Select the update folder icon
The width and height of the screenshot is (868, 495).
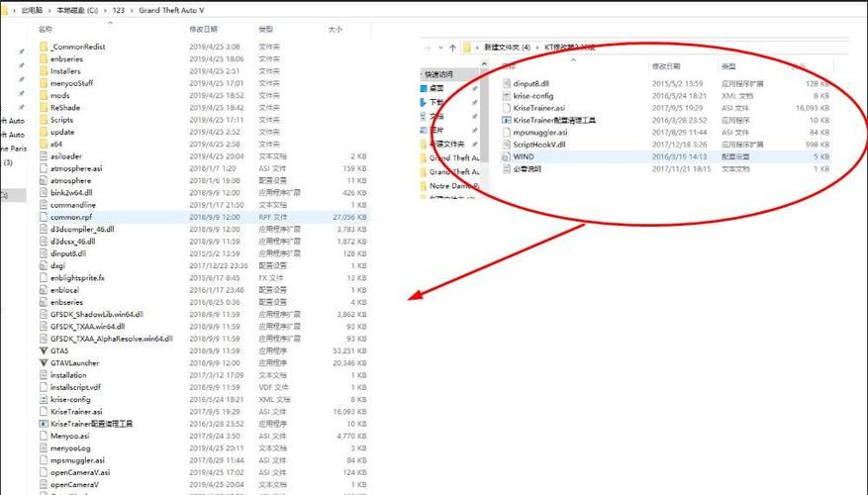[x=44, y=132]
